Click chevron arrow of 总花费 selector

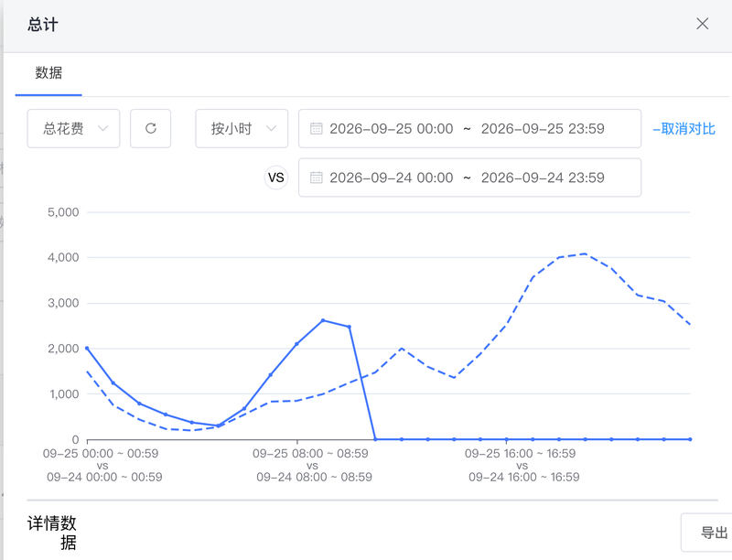click(x=102, y=128)
